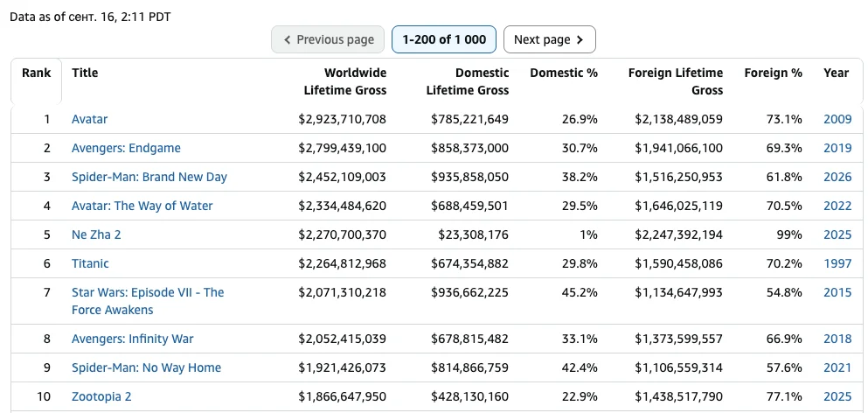Click the 2022 year link
The height and width of the screenshot is (413, 868).
(837, 206)
